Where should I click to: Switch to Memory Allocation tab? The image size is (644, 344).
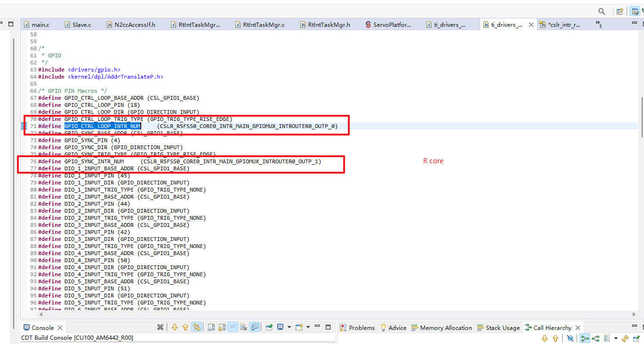click(442, 328)
